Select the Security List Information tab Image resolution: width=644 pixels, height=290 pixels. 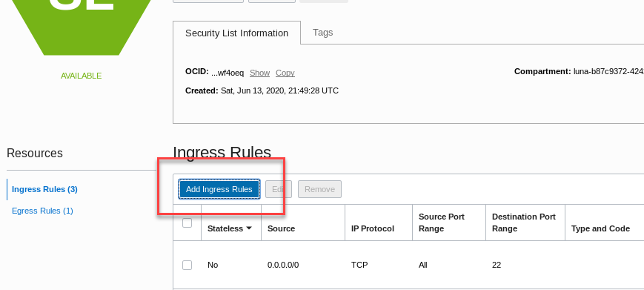236,33
